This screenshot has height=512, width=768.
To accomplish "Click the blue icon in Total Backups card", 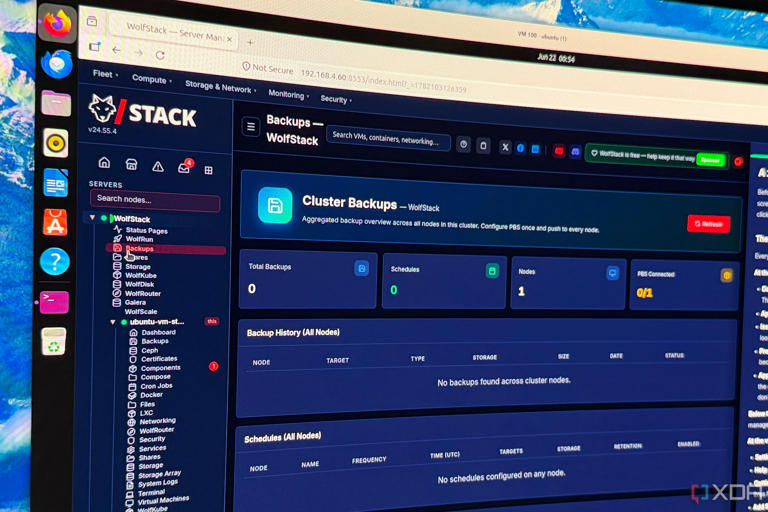I will coord(361,268).
